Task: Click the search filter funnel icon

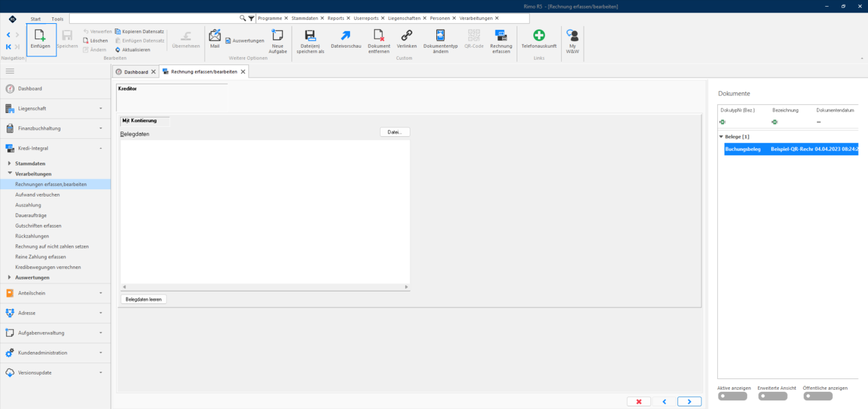Action: tap(251, 19)
